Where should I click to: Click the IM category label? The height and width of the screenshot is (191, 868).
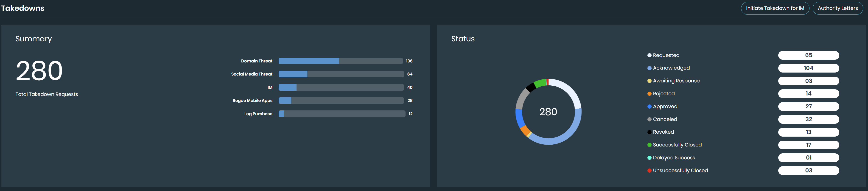coord(270,87)
